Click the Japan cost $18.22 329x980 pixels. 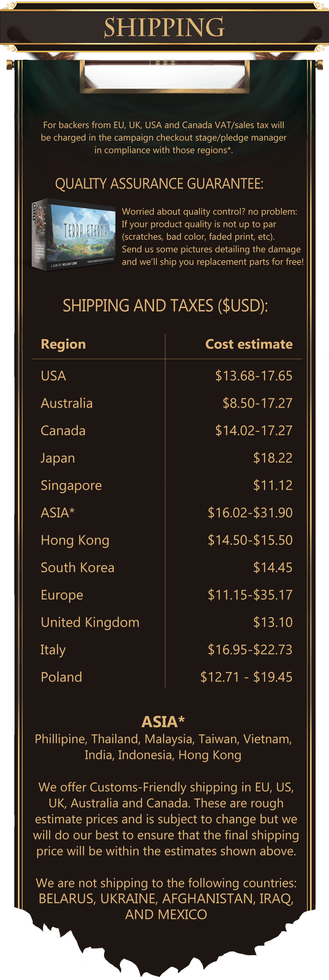(273, 458)
